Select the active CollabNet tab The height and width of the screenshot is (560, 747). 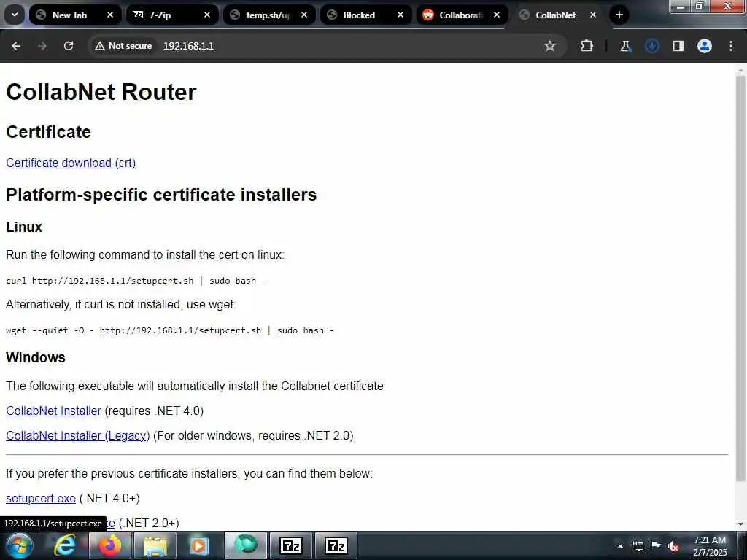tap(557, 15)
